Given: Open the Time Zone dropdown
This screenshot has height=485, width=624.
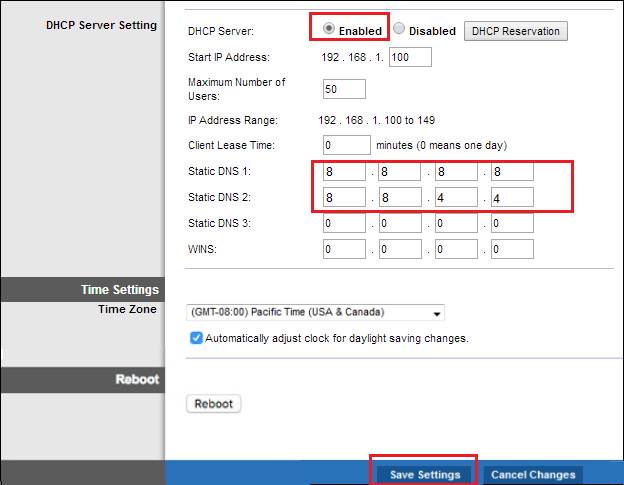Looking at the screenshot, I should pos(315,313).
